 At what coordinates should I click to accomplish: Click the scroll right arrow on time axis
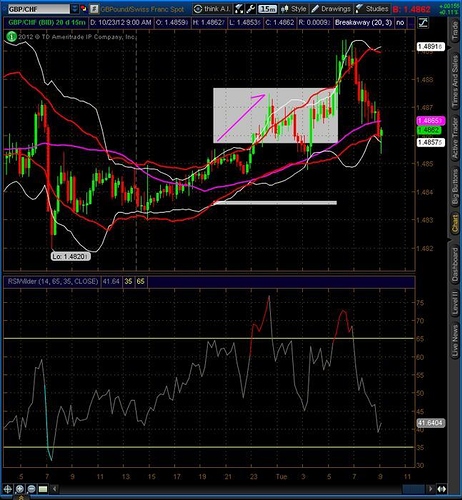tap(431, 489)
